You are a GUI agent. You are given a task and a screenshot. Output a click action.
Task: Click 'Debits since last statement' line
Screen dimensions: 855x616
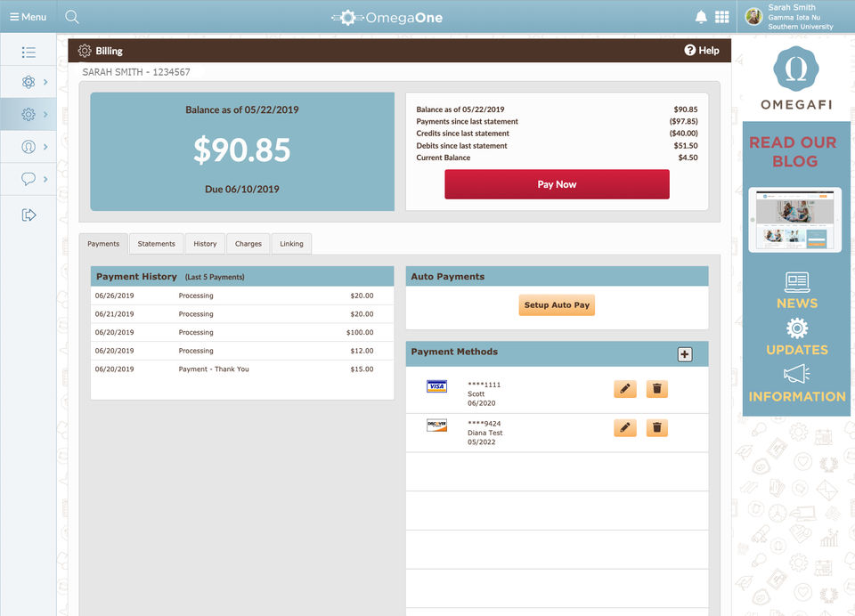pyautogui.click(x=557, y=146)
